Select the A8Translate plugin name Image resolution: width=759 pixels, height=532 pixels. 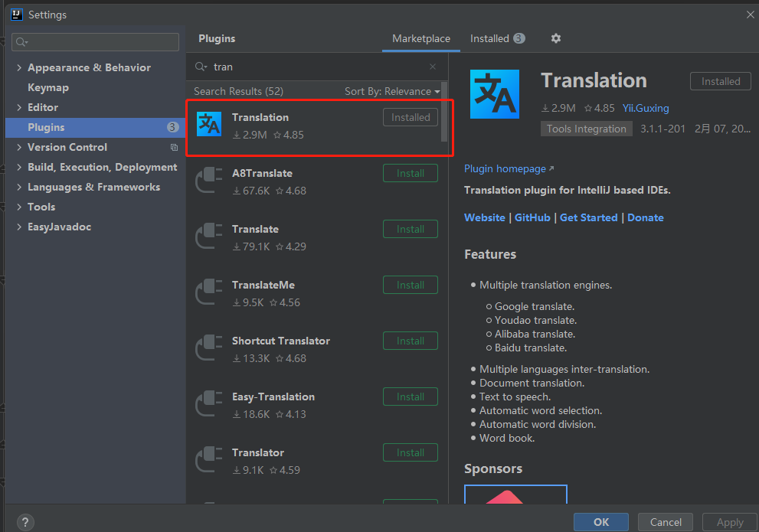coord(263,173)
